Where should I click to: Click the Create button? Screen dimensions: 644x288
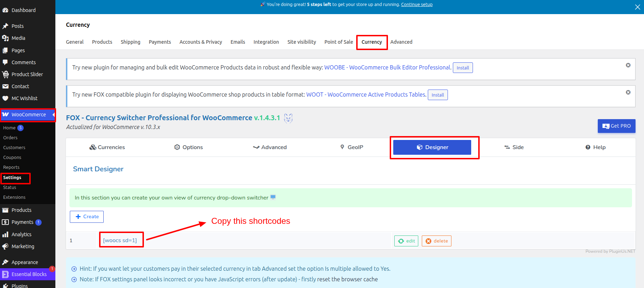point(87,217)
